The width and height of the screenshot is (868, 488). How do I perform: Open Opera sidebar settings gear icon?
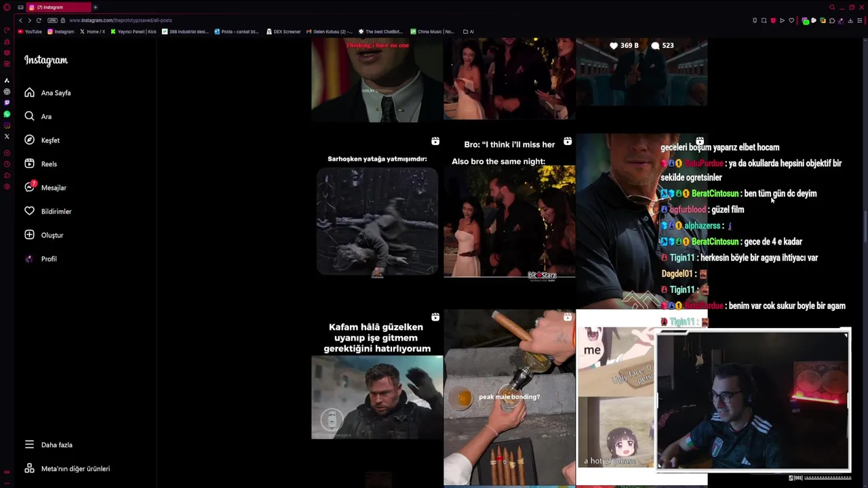(7, 186)
